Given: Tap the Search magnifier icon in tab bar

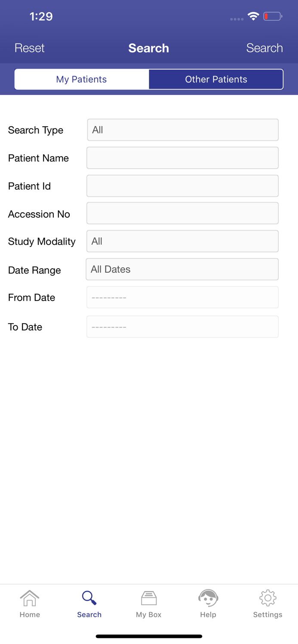Looking at the screenshot, I should (x=89, y=598).
